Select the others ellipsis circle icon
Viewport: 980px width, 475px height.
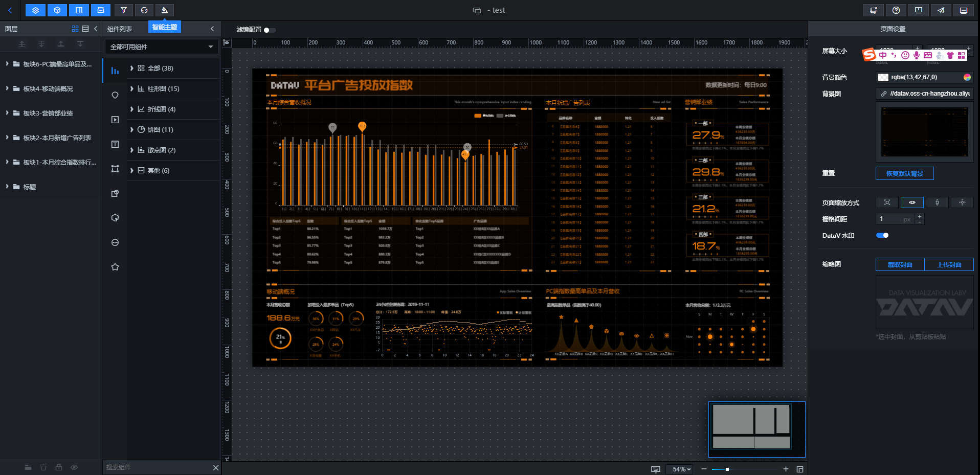[x=115, y=242]
